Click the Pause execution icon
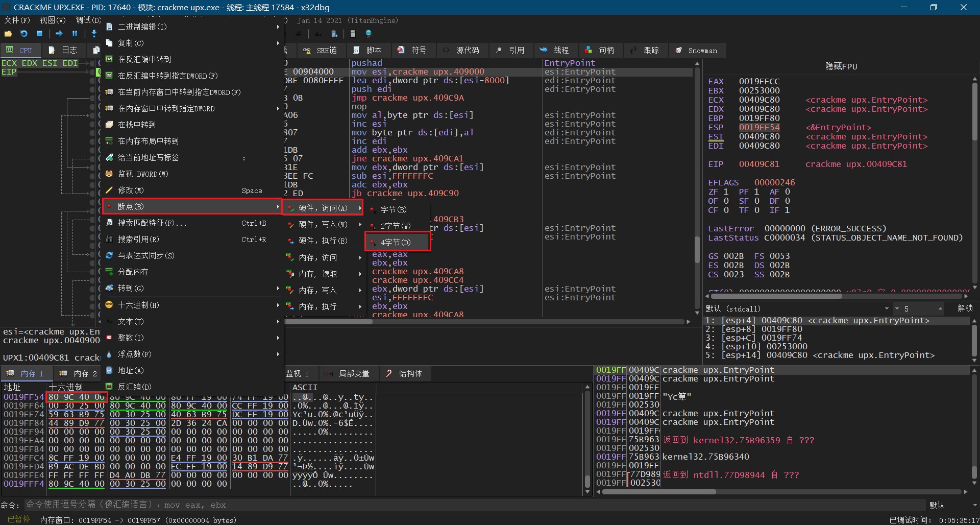This screenshot has height=525, width=980. 75,34
